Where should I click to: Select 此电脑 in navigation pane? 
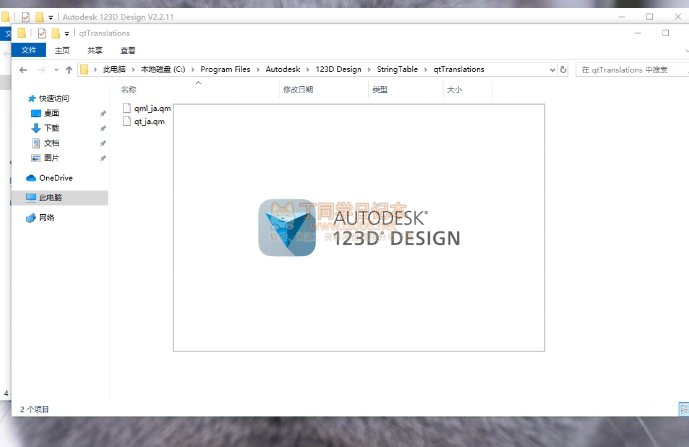[60, 198]
